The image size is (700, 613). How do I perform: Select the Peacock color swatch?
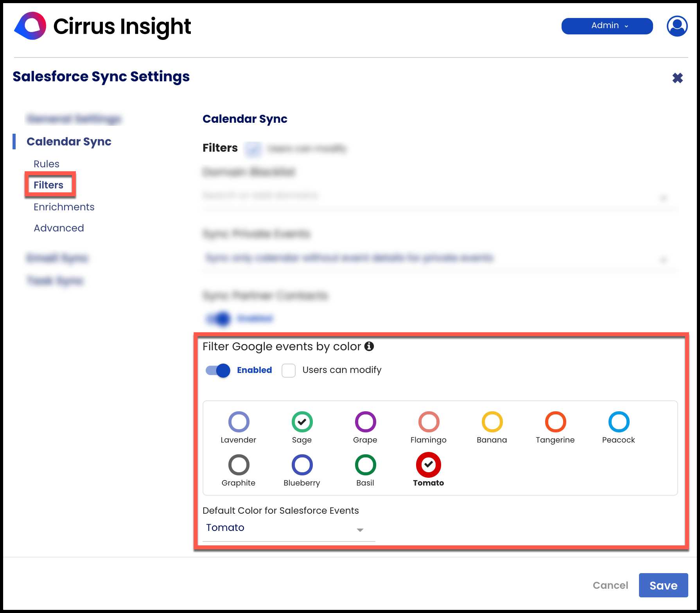point(619,421)
